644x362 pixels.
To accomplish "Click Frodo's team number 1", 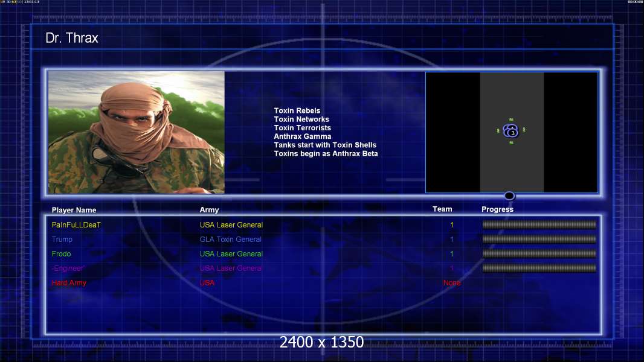I will [452, 254].
